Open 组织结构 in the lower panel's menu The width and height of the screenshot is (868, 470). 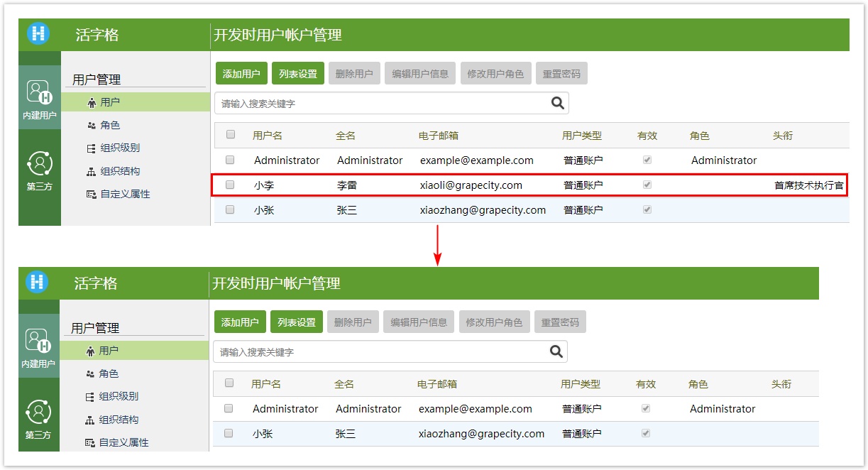[x=118, y=420]
